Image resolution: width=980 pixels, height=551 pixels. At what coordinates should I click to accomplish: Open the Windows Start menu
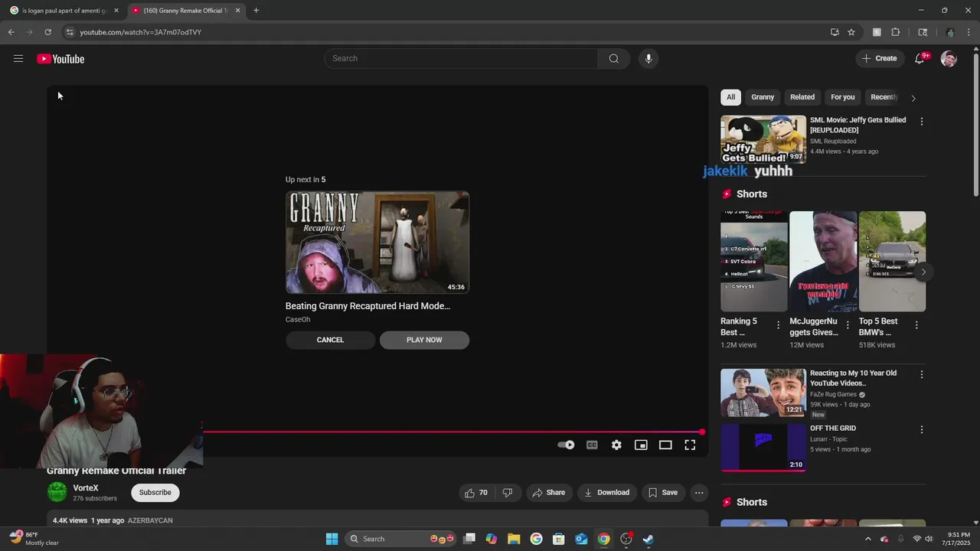[x=332, y=539]
